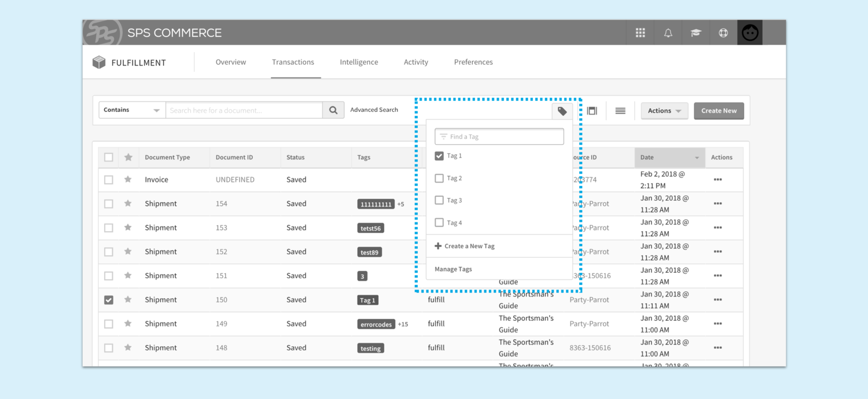Open actions menu for Shipment 152
Viewport: 868px width, 399px height.
(718, 252)
